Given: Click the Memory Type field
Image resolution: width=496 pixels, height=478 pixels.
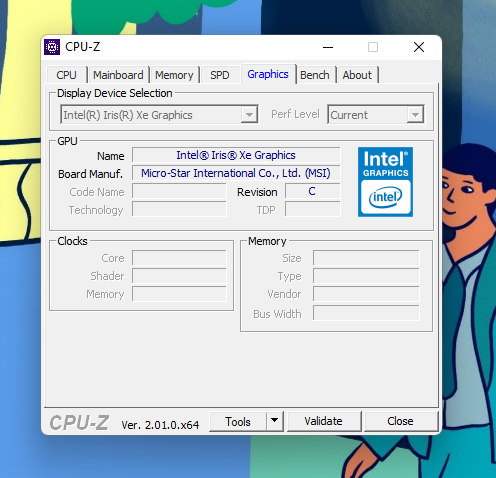Looking at the screenshot, I should coord(366,276).
